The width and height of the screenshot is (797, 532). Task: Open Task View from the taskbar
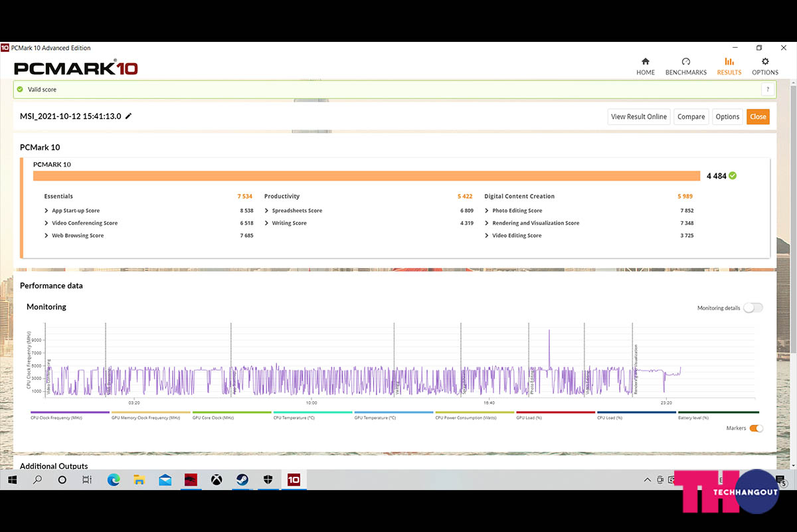point(87,480)
